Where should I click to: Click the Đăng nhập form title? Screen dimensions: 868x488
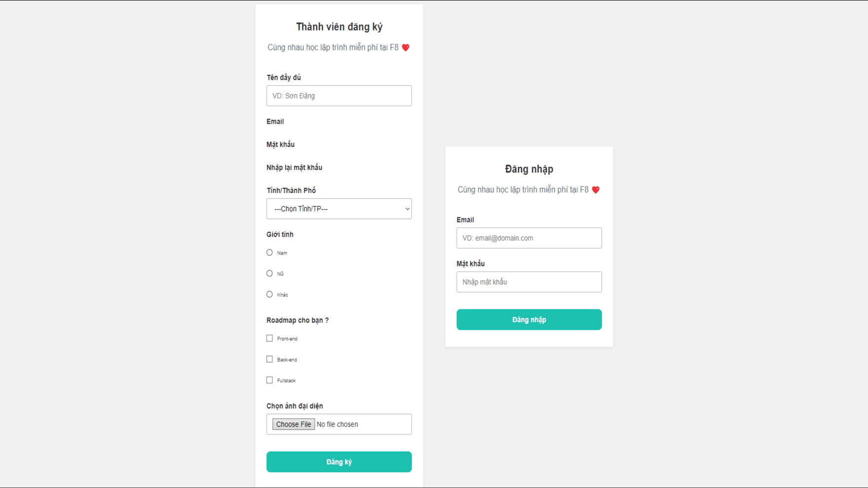(529, 169)
